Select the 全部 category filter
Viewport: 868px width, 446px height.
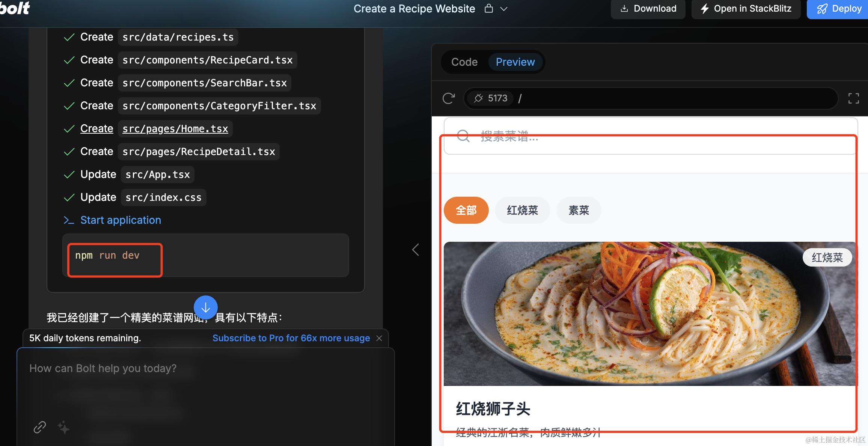(x=466, y=210)
